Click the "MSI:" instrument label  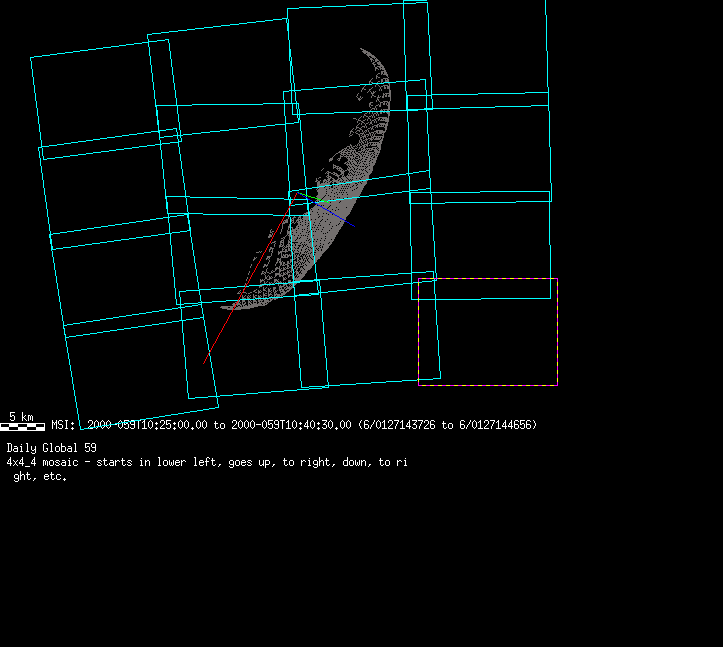coord(63,425)
